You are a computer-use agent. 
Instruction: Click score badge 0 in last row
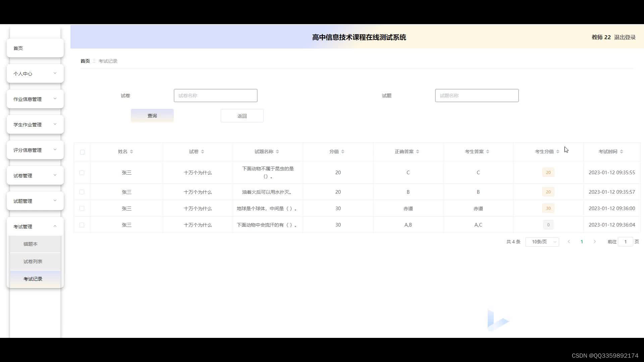click(548, 225)
